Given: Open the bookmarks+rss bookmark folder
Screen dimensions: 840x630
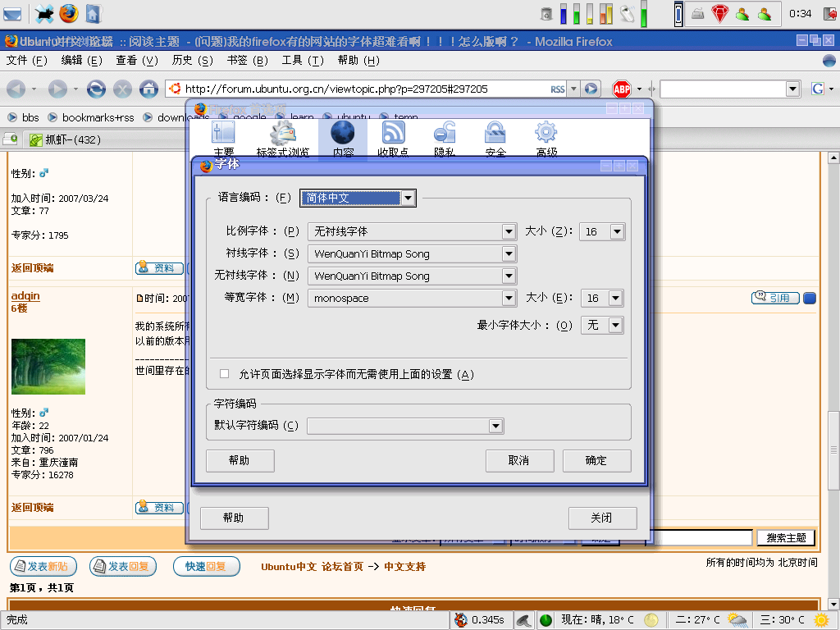Looking at the screenshot, I should 92,117.
